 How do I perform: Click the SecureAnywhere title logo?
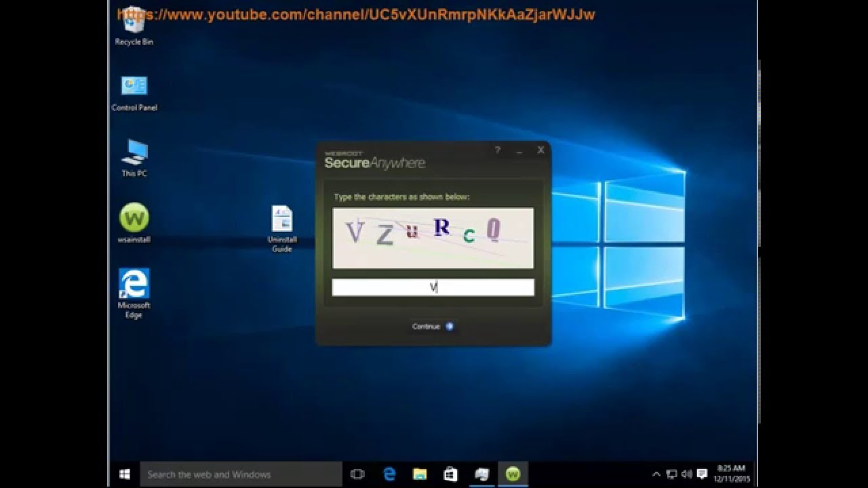click(x=374, y=160)
